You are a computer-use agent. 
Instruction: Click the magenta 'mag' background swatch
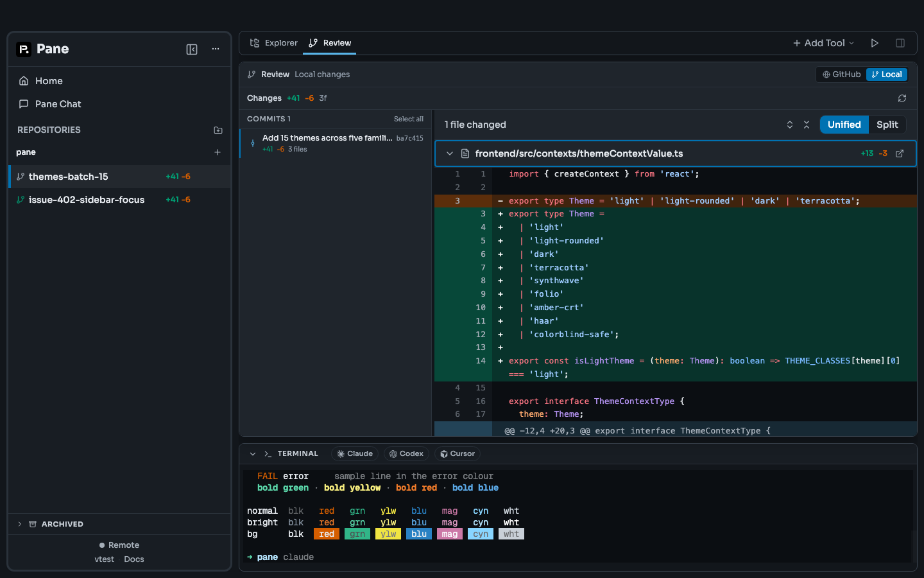pos(450,534)
